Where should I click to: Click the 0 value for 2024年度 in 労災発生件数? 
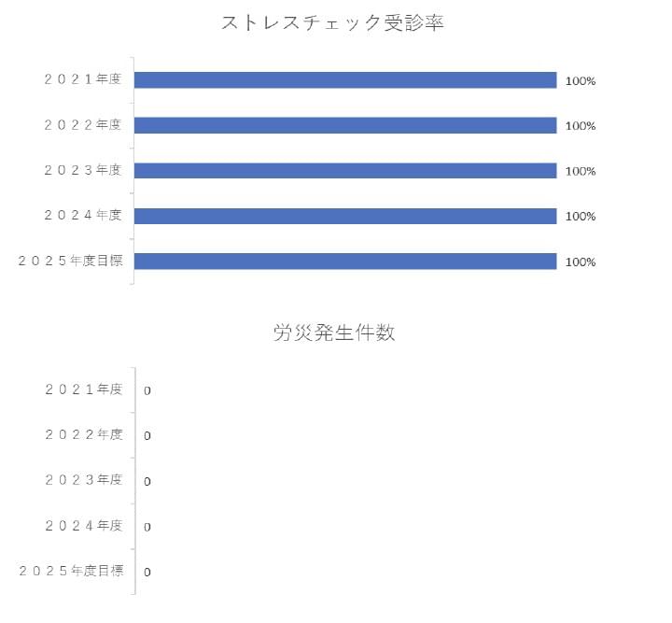pyautogui.click(x=147, y=528)
